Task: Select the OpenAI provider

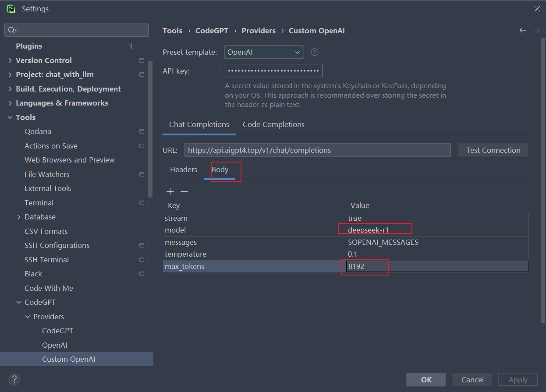Action: point(55,345)
